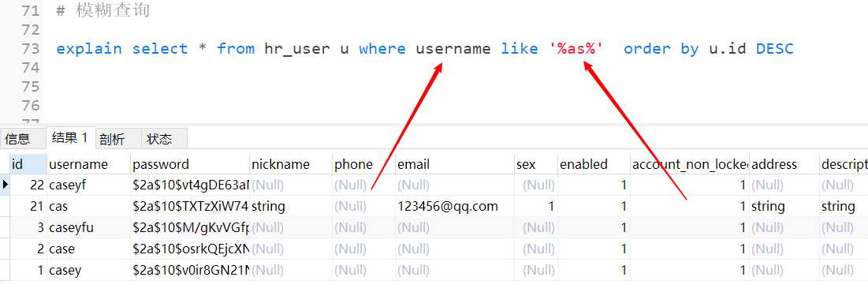Screen dimensions: 868x292
Task: Click line number 71 in editor gutter
Action: [31, 10]
